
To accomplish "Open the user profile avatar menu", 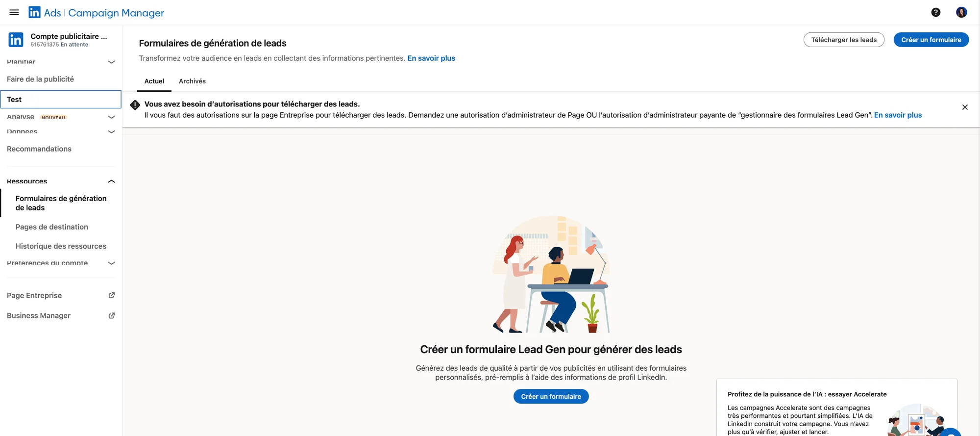I will tap(961, 12).
